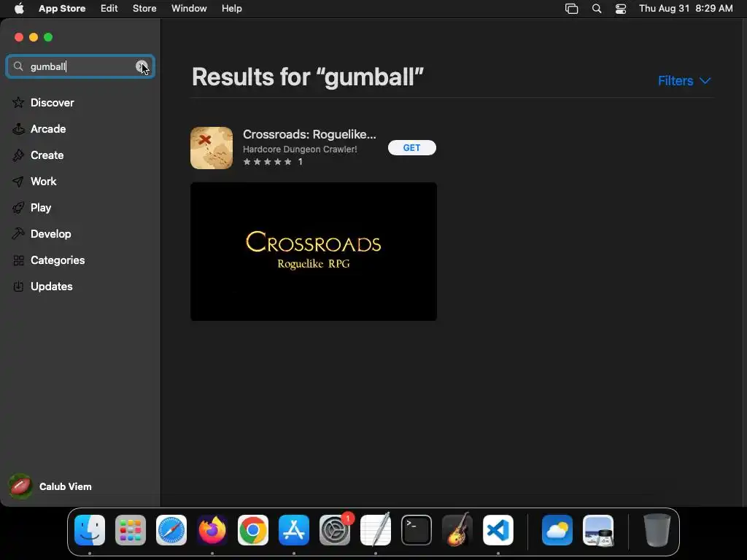
Task: Open the Create section
Action: coord(47,155)
